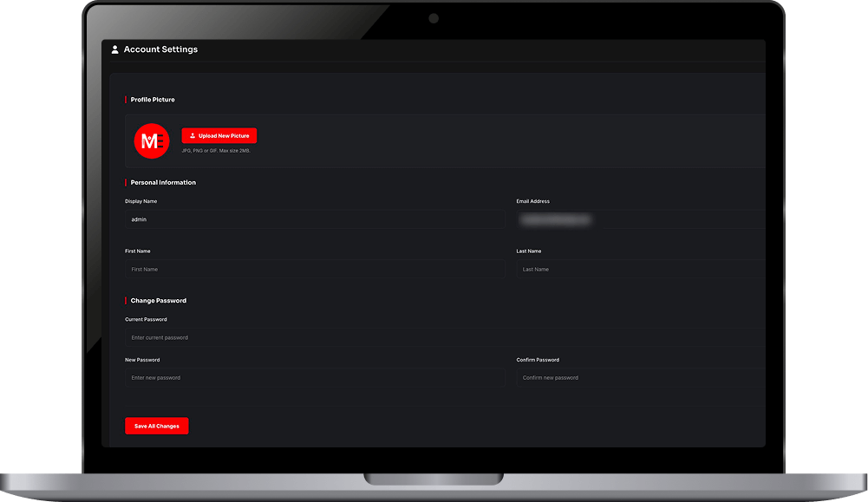
Task: Click the camera webcam dot above the screen
Action: [433, 16]
